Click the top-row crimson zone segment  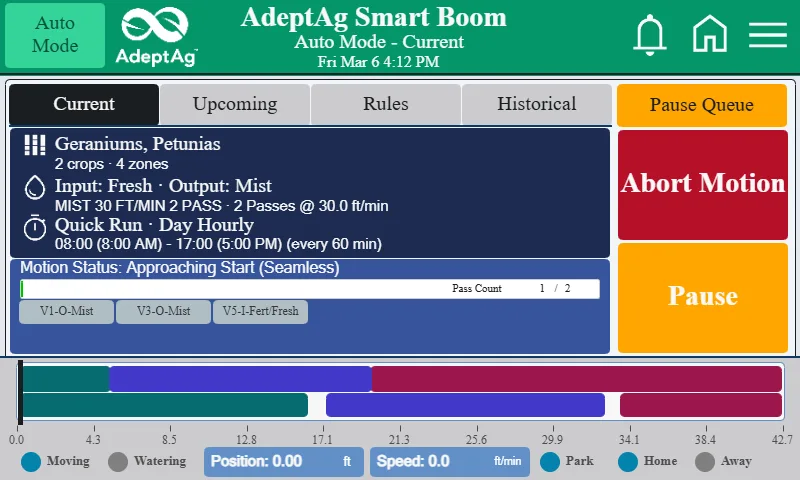point(577,379)
